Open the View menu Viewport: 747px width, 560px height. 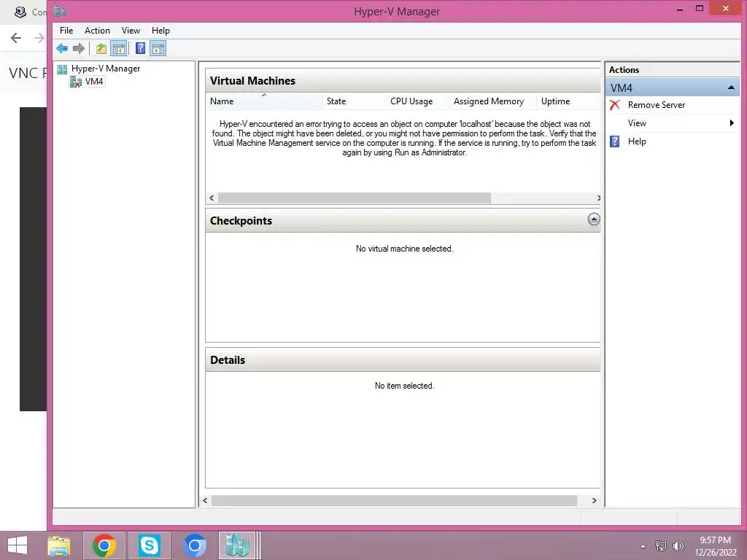tap(131, 31)
